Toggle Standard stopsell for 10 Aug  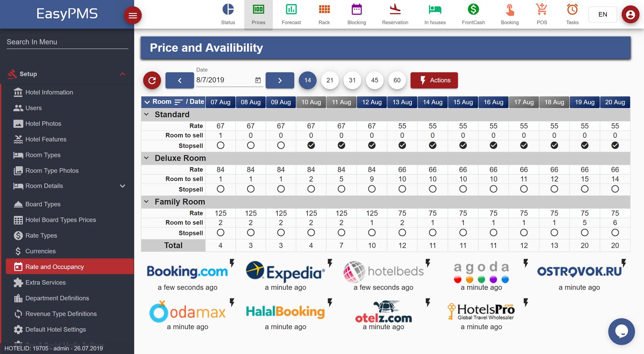(x=311, y=145)
